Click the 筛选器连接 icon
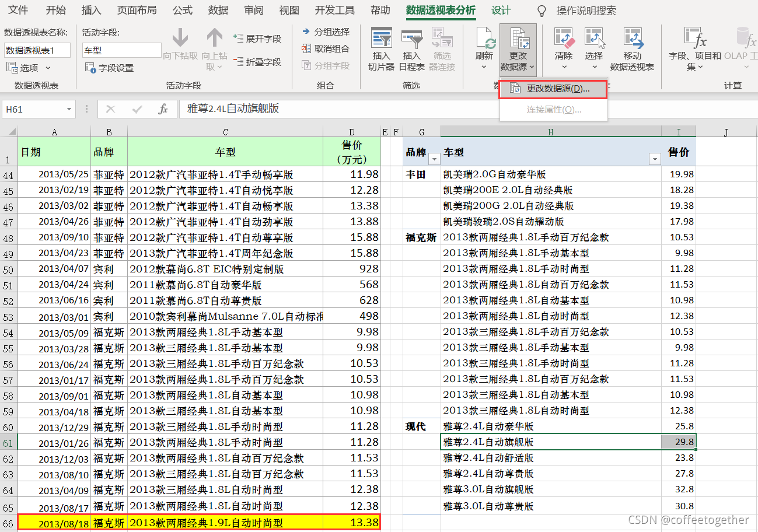Screen dimensions: 758x532 [x=442, y=38]
